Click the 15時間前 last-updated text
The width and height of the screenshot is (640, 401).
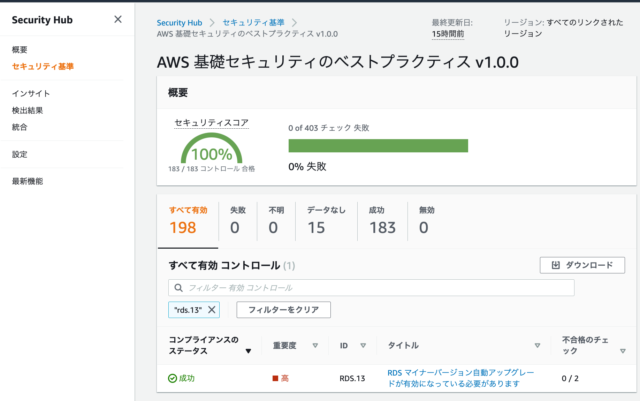448,34
